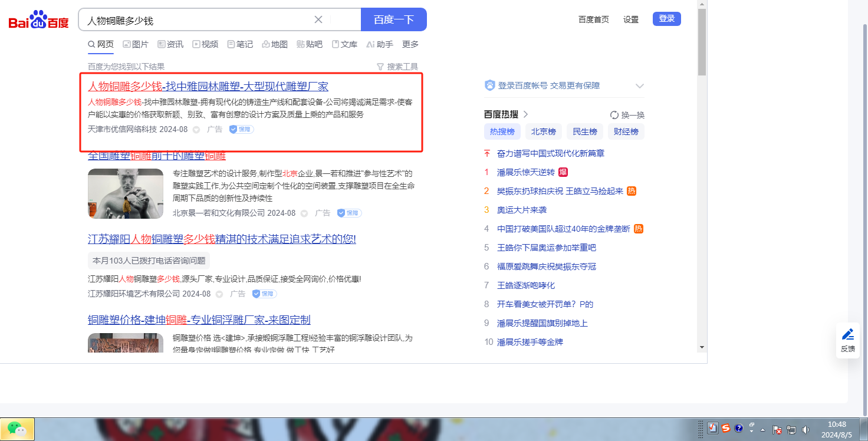This screenshot has height=441, width=868.
Task: Open the statue thumbnail image
Action: (126, 194)
